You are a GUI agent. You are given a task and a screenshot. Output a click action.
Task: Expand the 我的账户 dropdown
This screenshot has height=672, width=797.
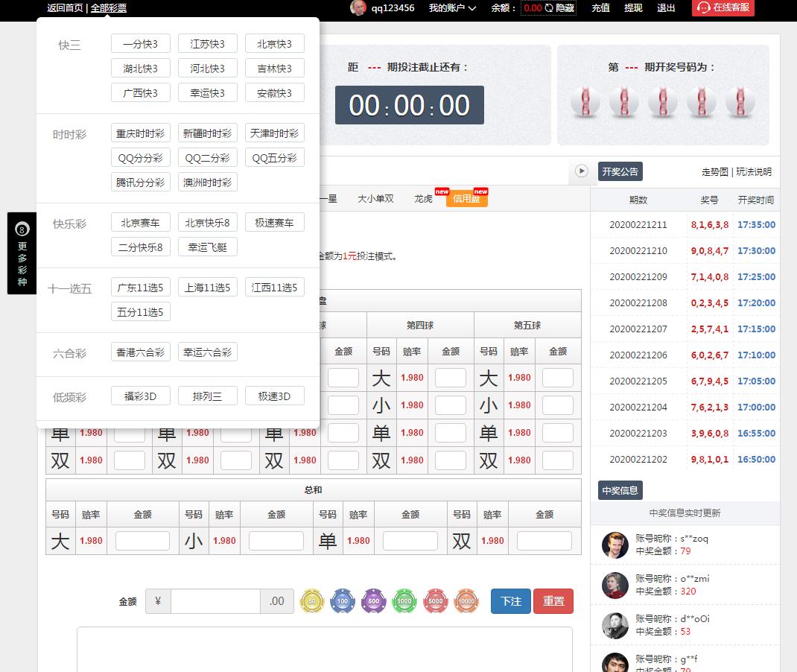(x=452, y=8)
